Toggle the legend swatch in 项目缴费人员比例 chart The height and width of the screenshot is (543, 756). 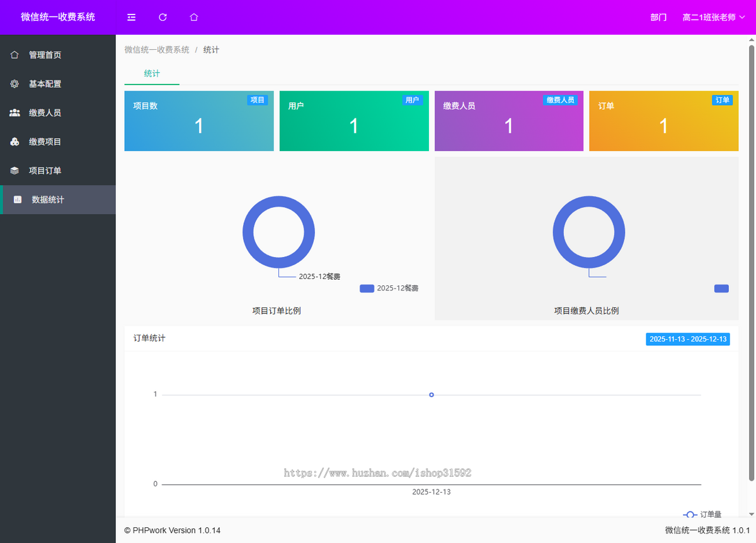coord(721,289)
